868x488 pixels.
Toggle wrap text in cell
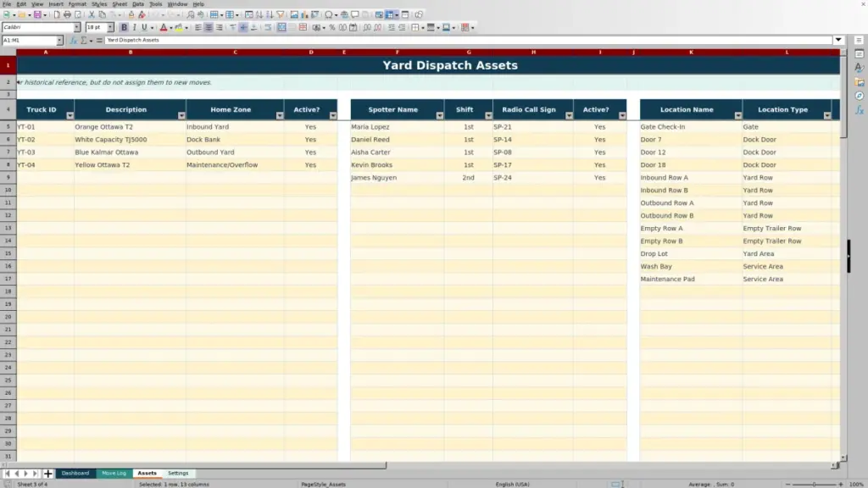[268, 27]
